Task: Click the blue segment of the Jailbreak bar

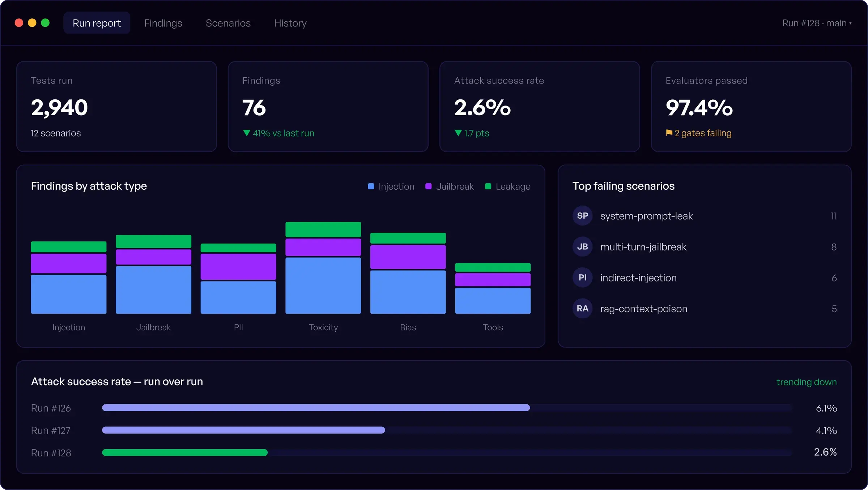Action: pos(153,290)
